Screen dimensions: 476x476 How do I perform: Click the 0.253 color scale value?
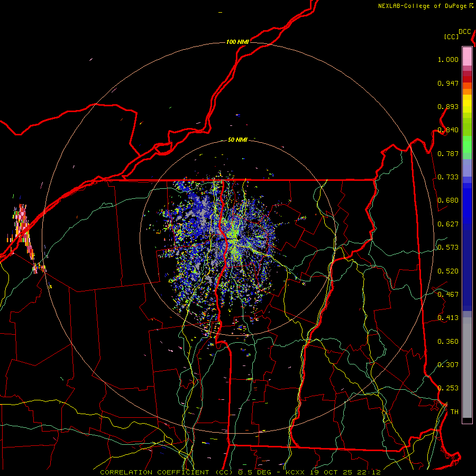pyautogui.click(x=448, y=388)
